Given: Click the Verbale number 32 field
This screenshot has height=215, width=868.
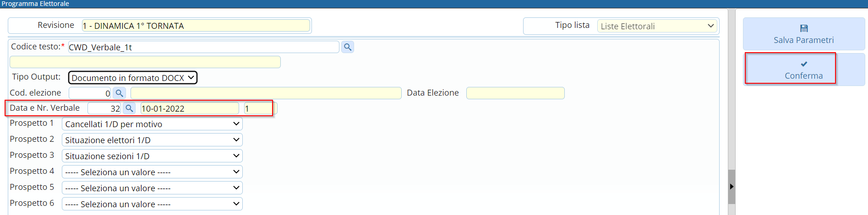Looking at the screenshot, I should [x=104, y=108].
